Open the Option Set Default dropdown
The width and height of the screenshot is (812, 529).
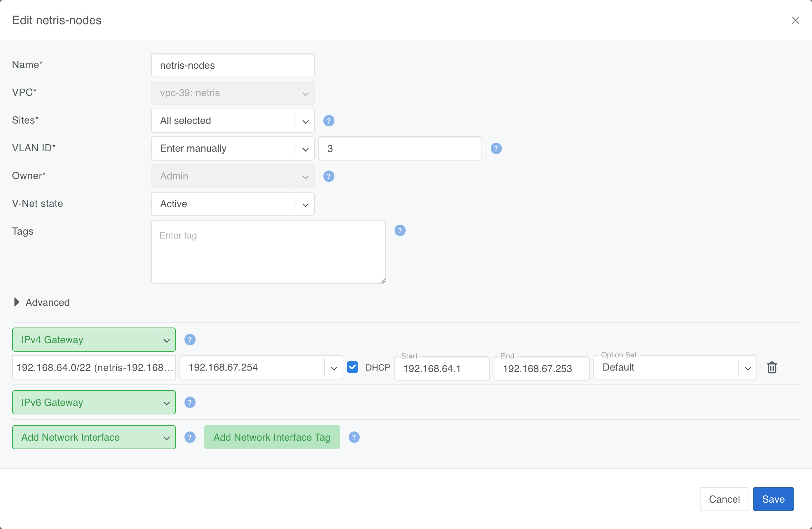(x=675, y=367)
